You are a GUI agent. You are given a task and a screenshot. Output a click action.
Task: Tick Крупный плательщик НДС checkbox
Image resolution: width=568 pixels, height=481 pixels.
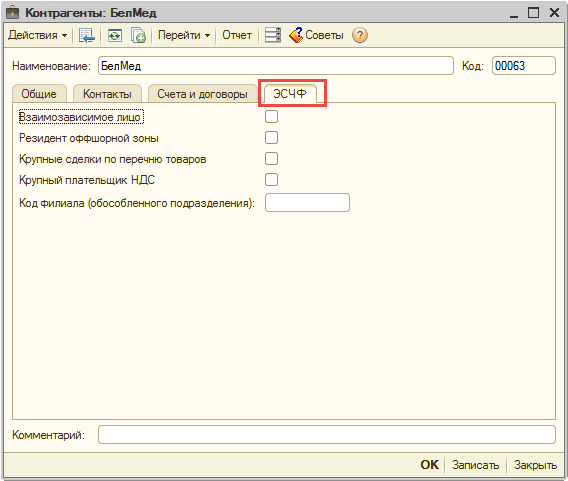(x=271, y=179)
